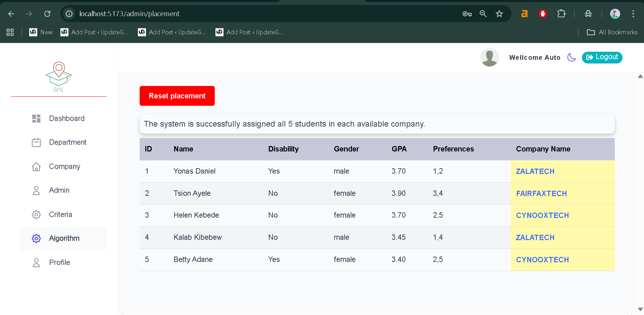The height and width of the screenshot is (315, 644).
Task: Open the browser extensions puzzle icon
Action: point(561,14)
